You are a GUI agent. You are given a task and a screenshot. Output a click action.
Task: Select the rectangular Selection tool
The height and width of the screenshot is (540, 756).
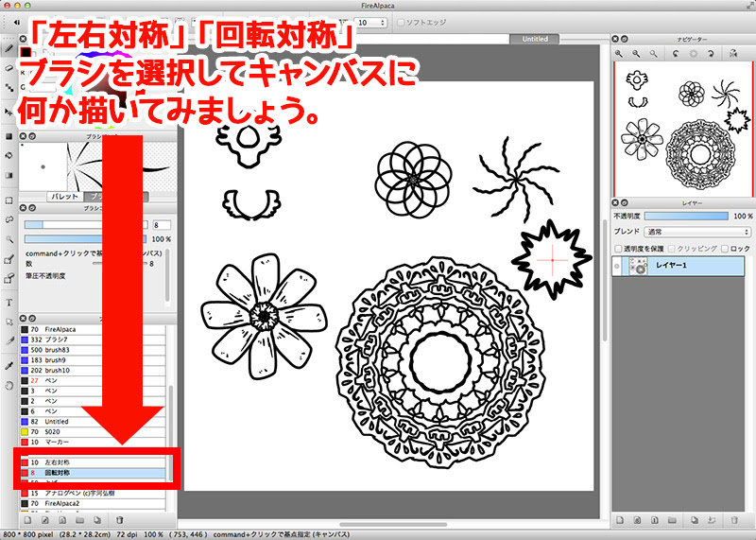tap(9, 200)
